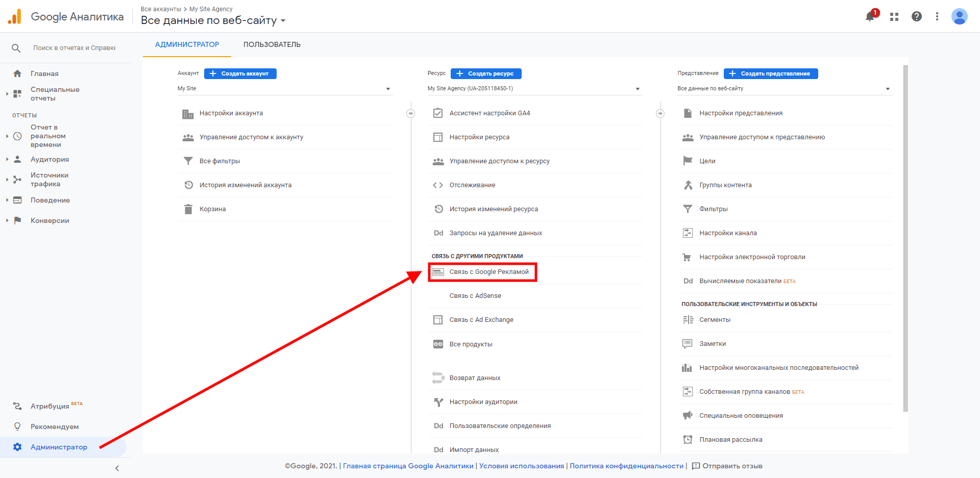Click the arrow circle between Ресурс and Представление columns
The width and height of the screenshot is (980, 478).
click(x=660, y=113)
